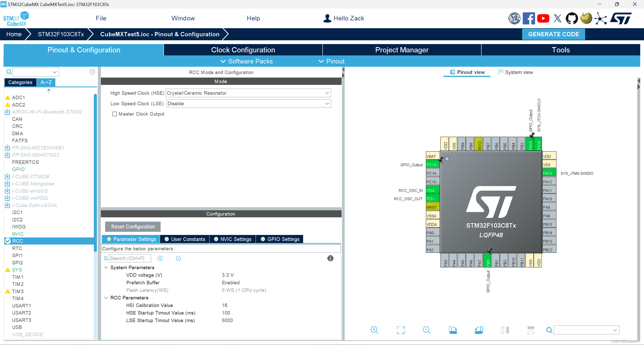The width and height of the screenshot is (644, 345).
Task: Open the User Constants tab
Action: pyautogui.click(x=185, y=239)
